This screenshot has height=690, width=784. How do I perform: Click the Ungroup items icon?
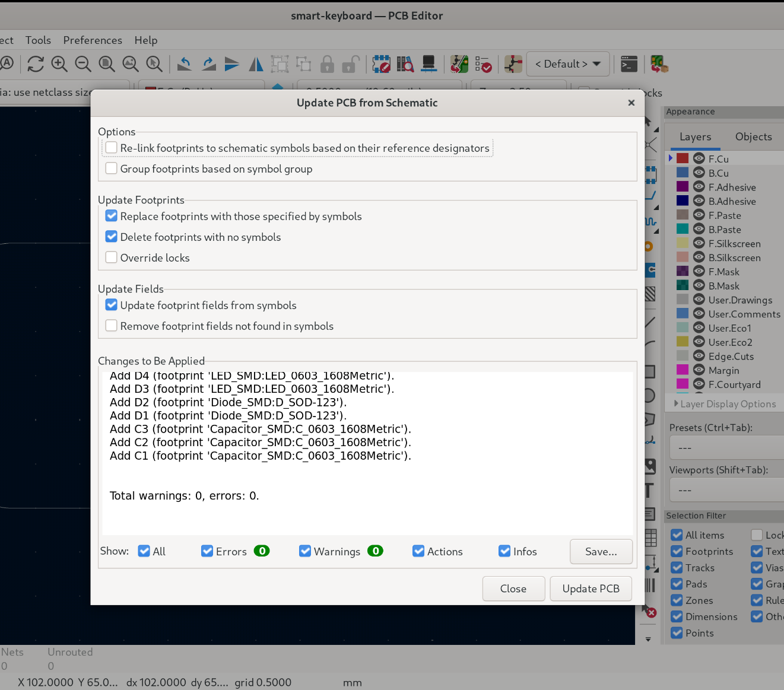[x=303, y=63]
